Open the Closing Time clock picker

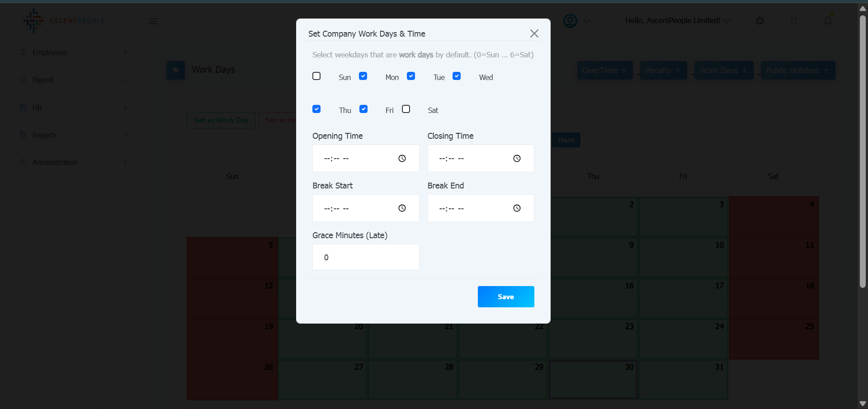pyautogui.click(x=517, y=158)
